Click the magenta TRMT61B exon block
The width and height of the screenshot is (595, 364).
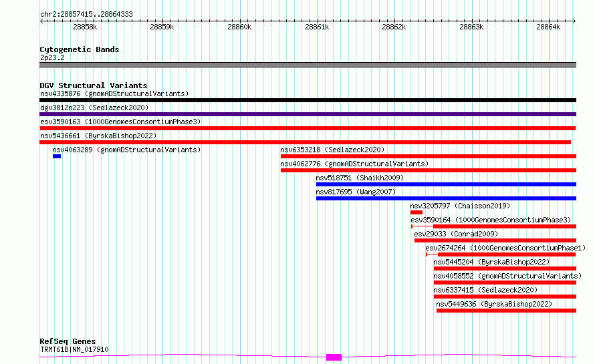[x=334, y=357]
